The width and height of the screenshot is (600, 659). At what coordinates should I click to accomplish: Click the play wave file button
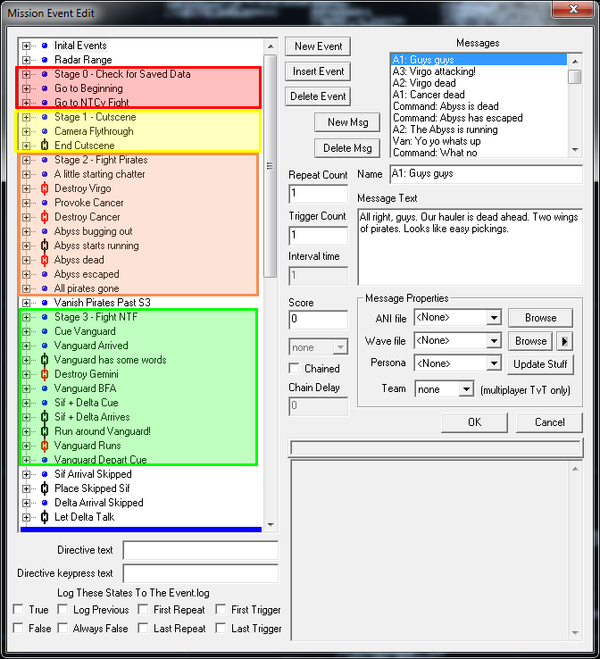[x=562, y=341]
